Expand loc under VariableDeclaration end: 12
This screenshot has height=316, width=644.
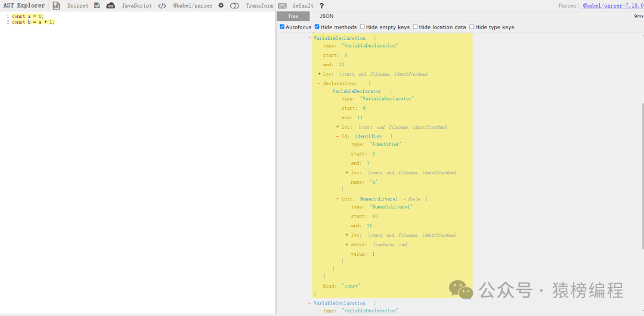(x=319, y=74)
